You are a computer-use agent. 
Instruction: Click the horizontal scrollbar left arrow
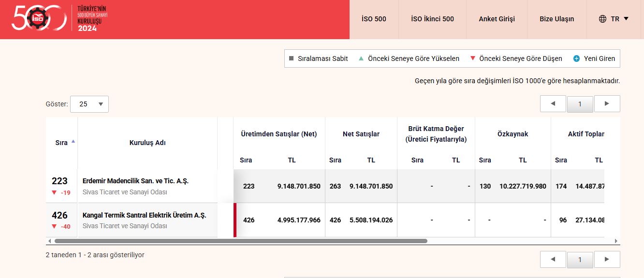[49, 241]
